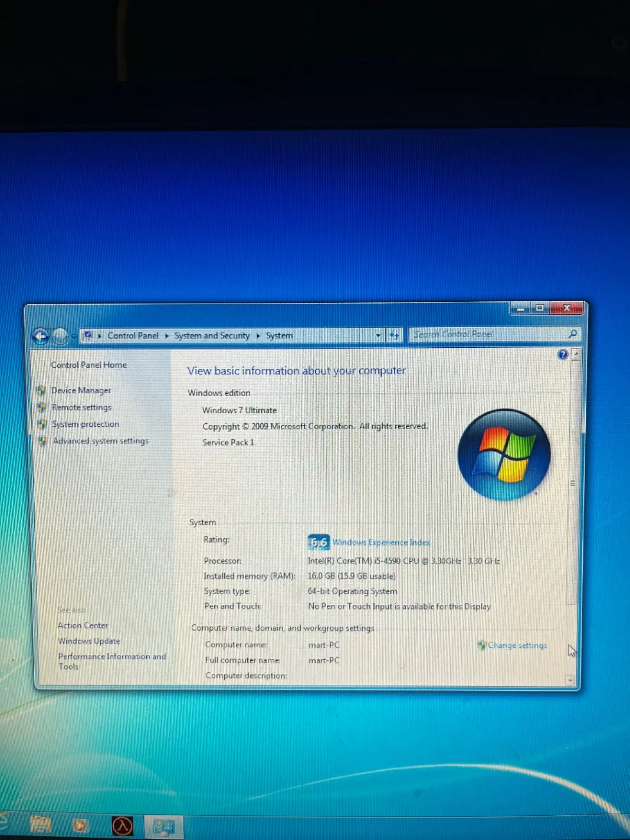Click the vertical scrollbar thumb

[573, 482]
